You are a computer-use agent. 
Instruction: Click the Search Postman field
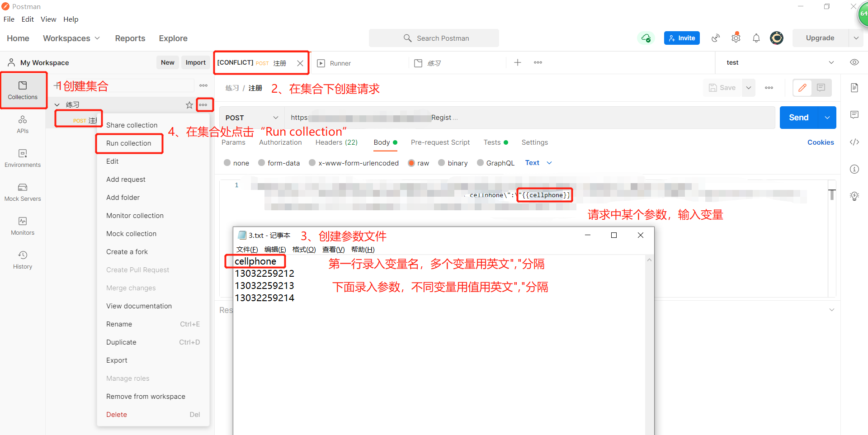click(434, 38)
